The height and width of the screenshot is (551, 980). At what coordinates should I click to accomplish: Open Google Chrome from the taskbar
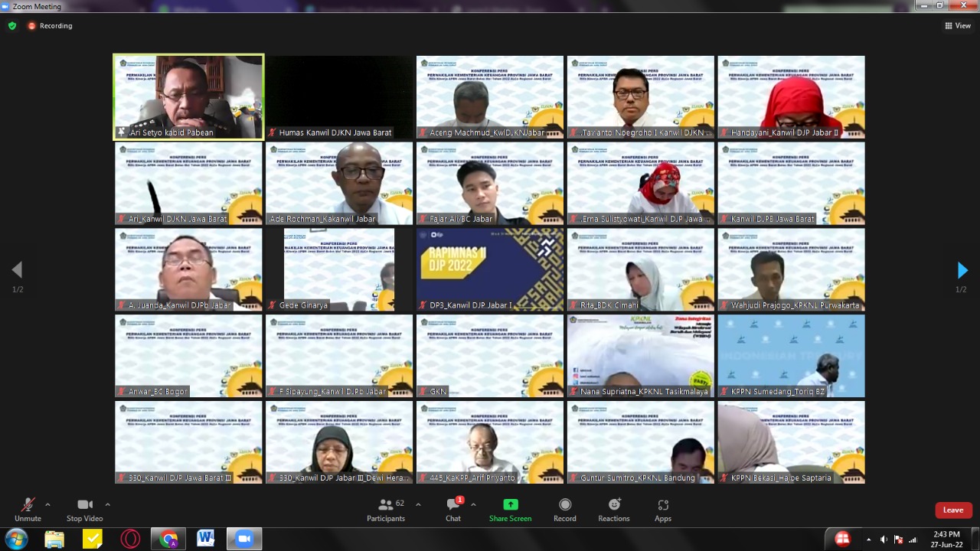coord(168,539)
